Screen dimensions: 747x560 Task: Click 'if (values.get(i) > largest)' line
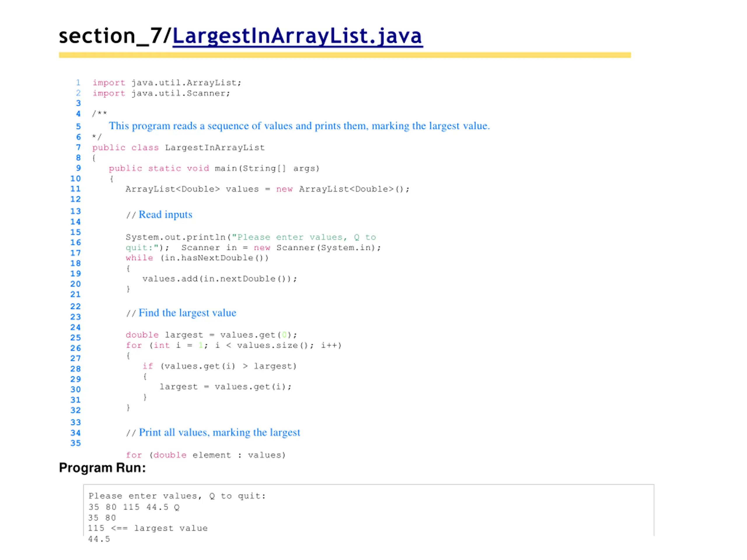(x=219, y=366)
